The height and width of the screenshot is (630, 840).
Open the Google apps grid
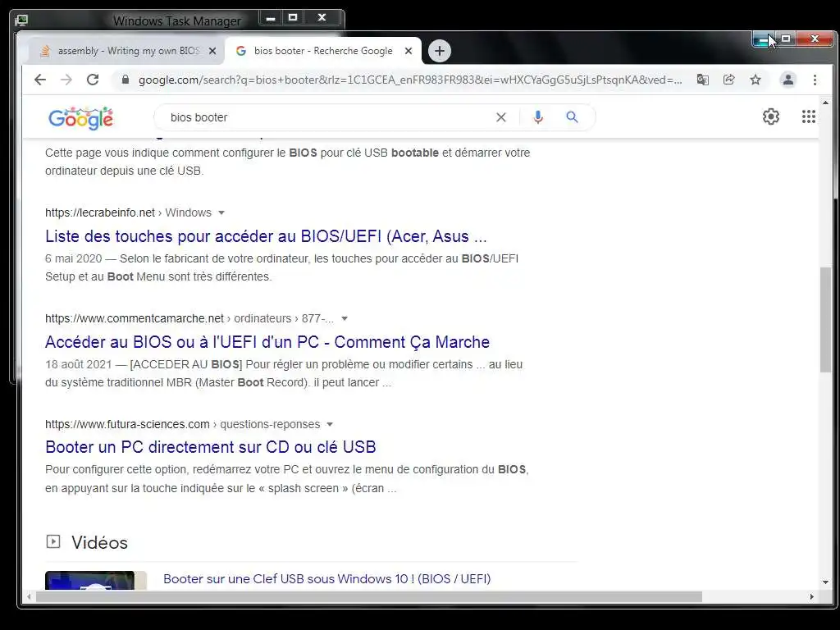tap(808, 116)
